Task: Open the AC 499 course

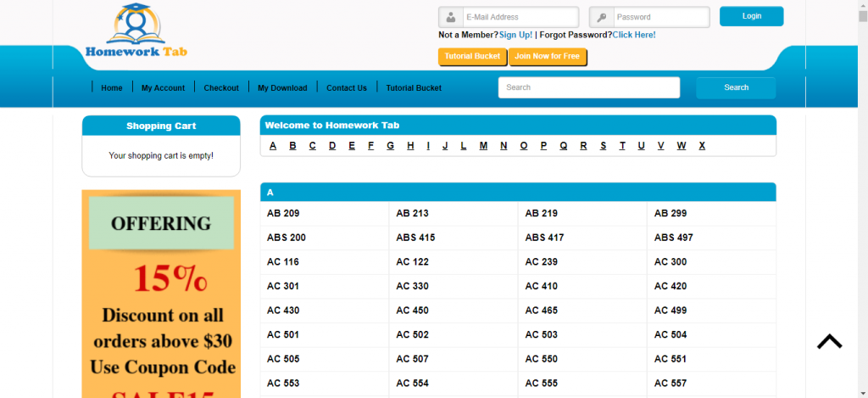Action: point(670,311)
